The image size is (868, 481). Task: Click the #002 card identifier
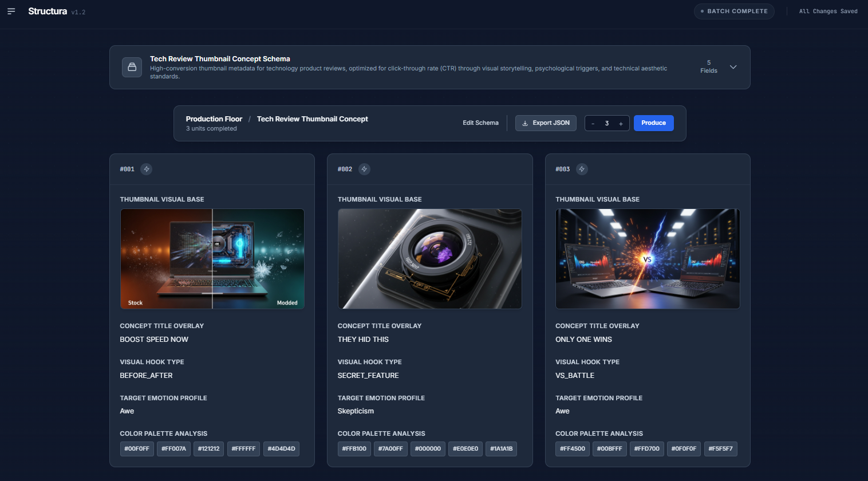tap(345, 169)
